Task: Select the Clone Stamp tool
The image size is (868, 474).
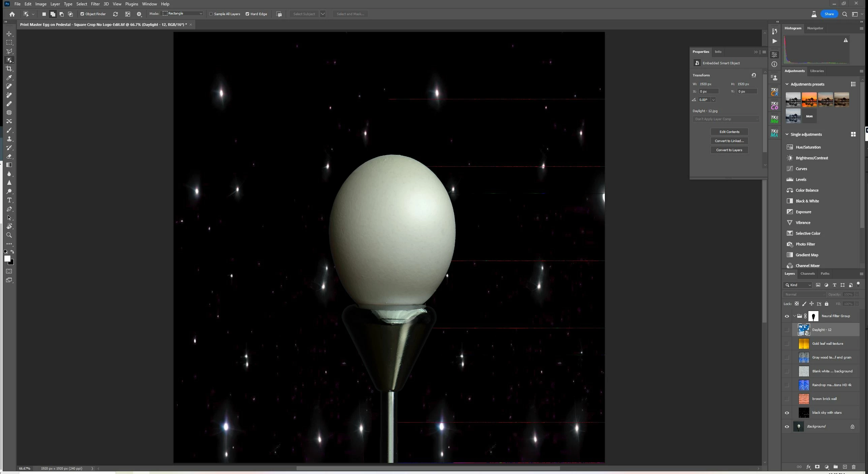Action: (9, 139)
